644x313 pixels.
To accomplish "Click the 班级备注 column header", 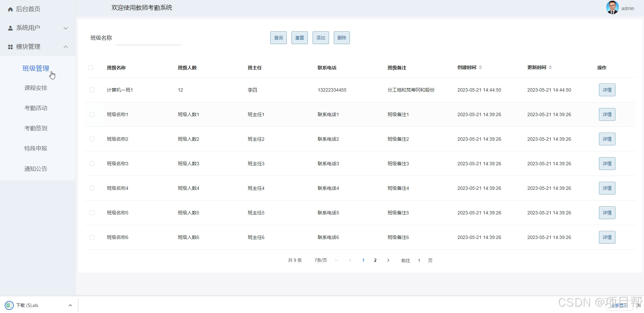I will (397, 68).
